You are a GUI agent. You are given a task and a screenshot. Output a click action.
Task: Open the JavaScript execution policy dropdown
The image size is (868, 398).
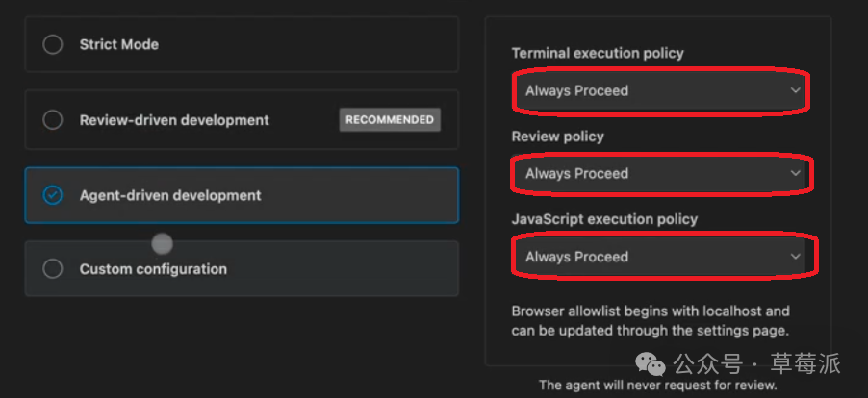659,257
